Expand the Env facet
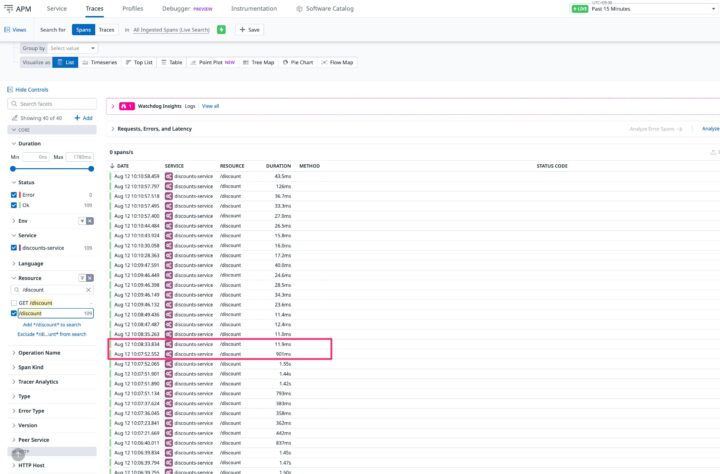Image resolution: width=720 pixels, height=474 pixels. [x=19, y=221]
